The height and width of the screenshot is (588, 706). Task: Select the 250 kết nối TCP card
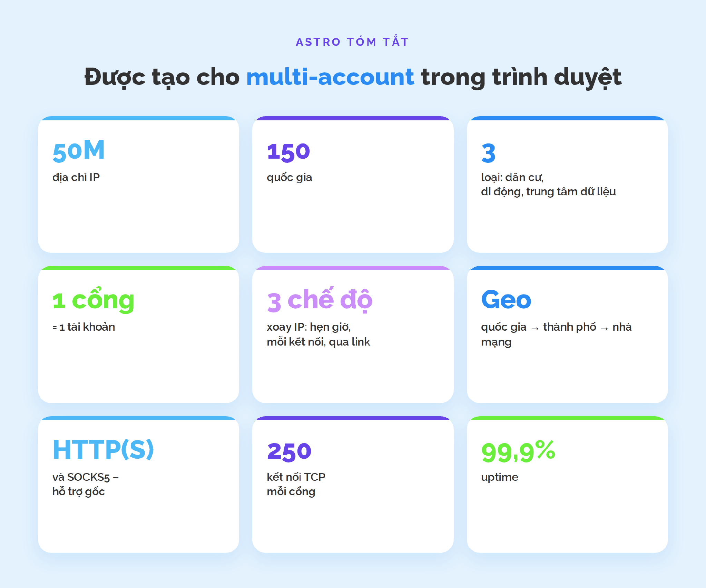353,485
